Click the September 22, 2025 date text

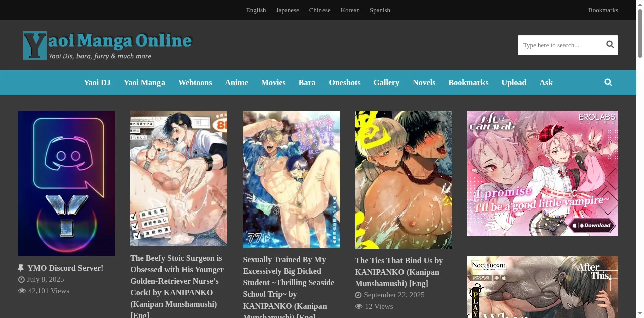(x=394, y=295)
